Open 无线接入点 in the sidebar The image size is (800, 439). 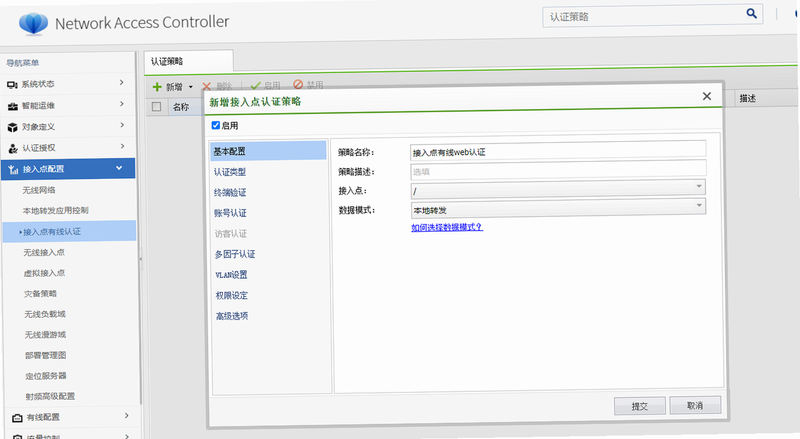coord(44,253)
